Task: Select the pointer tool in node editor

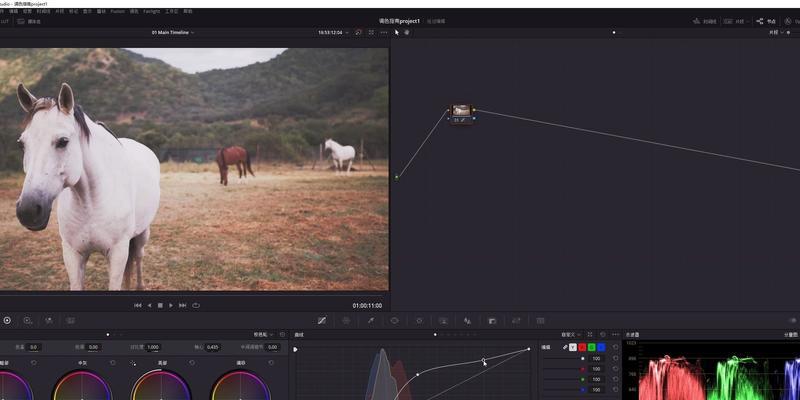Action: pyautogui.click(x=397, y=32)
